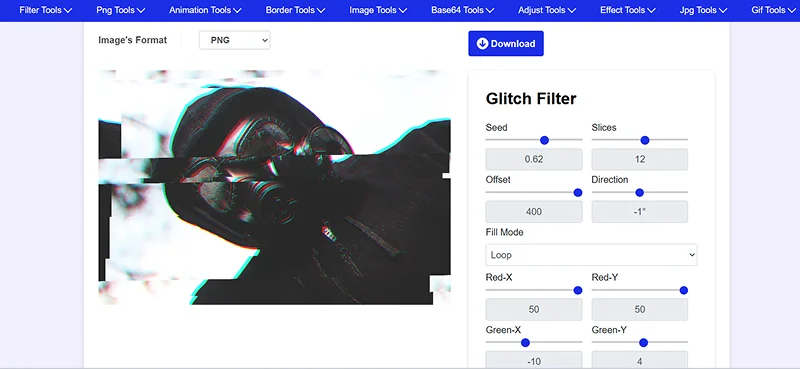Screen dimensions: 800x369
Task: Expand the Jpg Tools dropdown
Action: (704, 10)
